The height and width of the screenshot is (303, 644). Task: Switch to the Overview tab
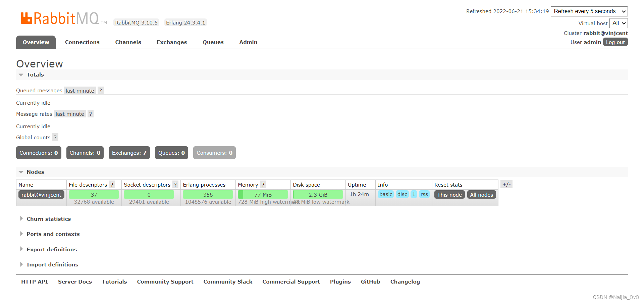(36, 42)
